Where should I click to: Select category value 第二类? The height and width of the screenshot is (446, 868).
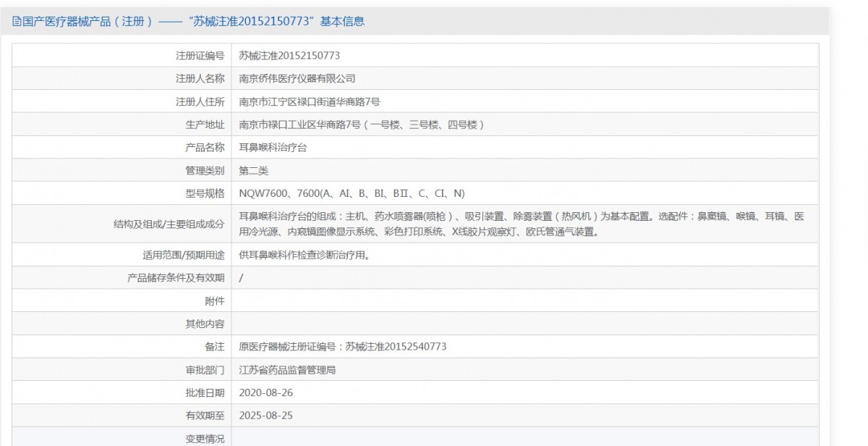(254, 171)
